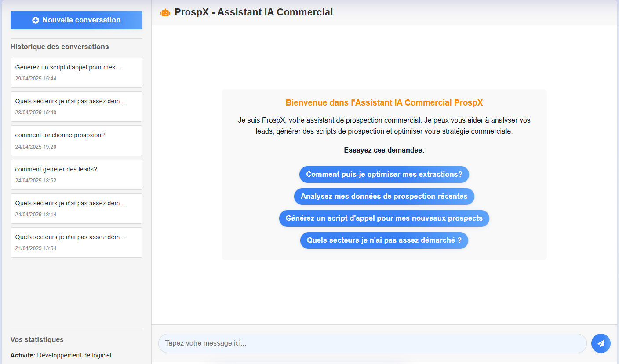Image resolution: width=619 pixels, height=364 pixels.
Task: Open the conversation dated 28/04/2025 15:40
Action: tap(76, 106)
